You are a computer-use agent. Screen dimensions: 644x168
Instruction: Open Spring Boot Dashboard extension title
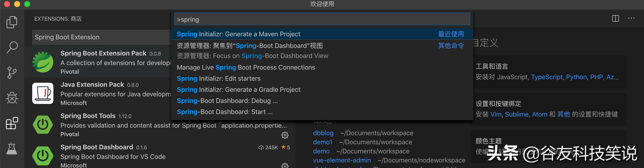[97, 147]
